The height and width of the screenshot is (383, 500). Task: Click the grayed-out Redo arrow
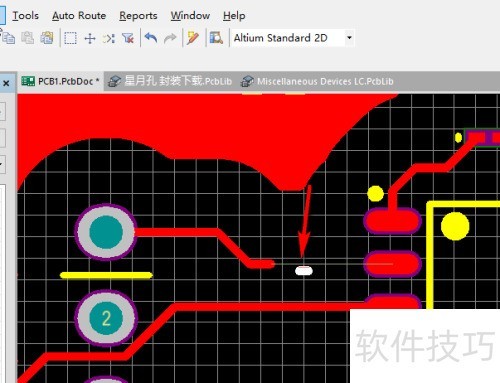[x=170, y=38]
